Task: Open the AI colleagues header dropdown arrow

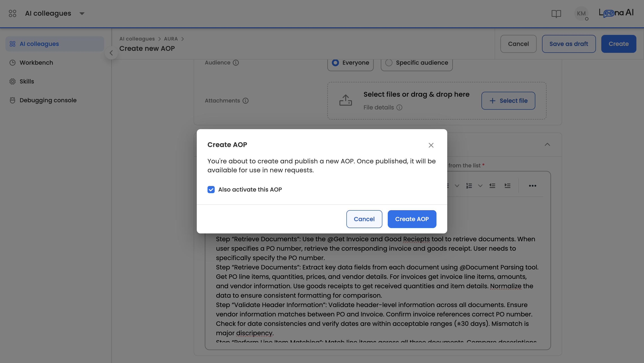Action: tap(82, 13)
